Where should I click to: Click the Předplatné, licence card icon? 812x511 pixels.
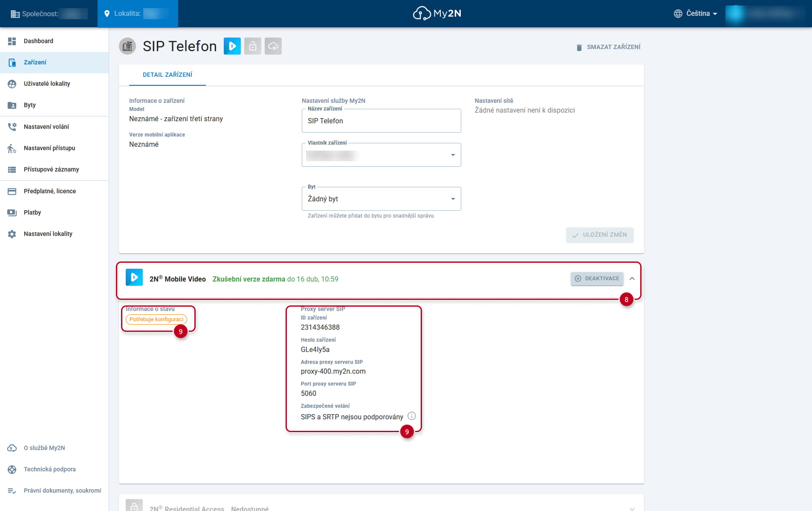tap(12, 191)
